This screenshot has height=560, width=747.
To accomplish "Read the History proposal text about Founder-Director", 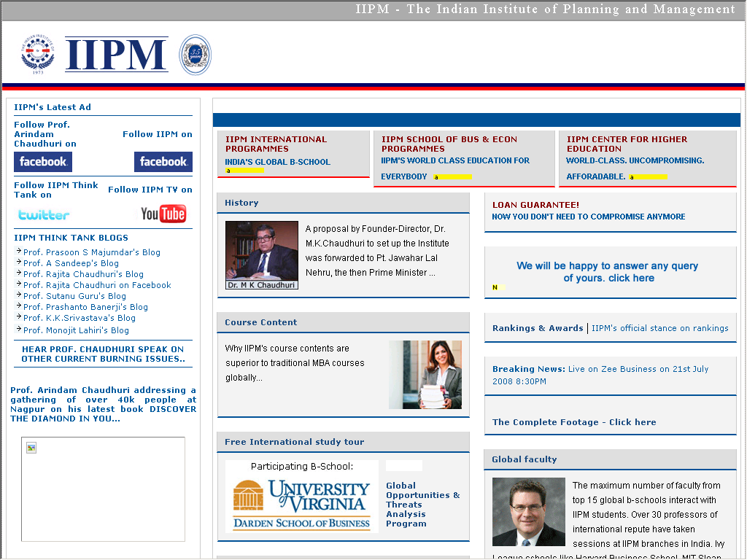I will pyautogui.click(x=377, y=251).
